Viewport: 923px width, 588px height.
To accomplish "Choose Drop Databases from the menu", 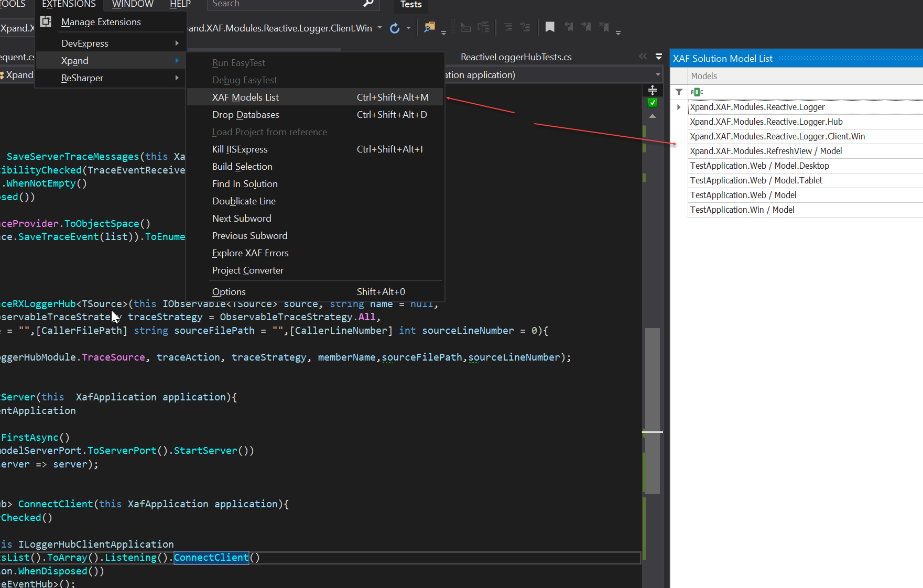I will [x=245, y=114].
